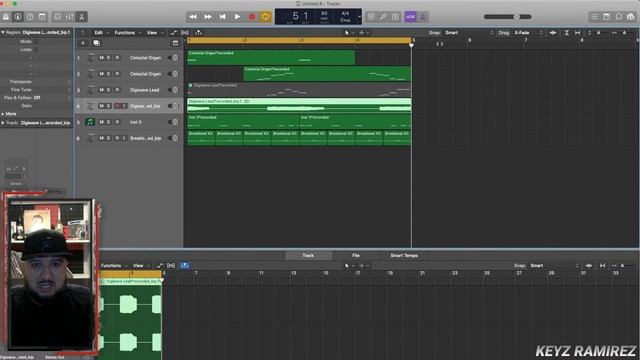Switch to the File tab in editor

click(x=356, y=256)
